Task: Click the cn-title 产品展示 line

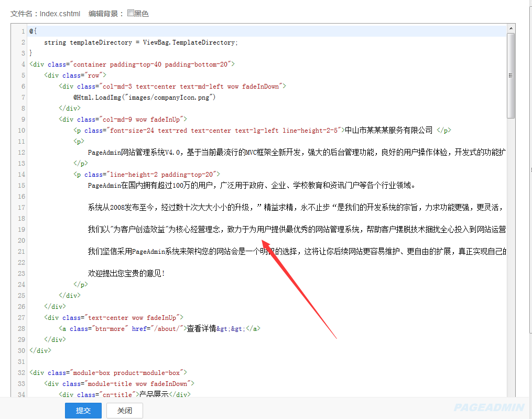Action: click(125, 394)
